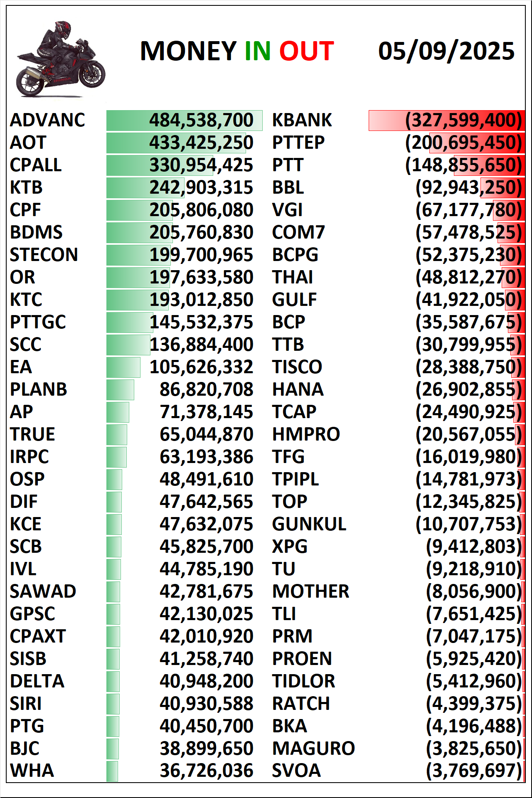
Task: Click the motorcycle rider logo image
Action: (x=61, y=59)
